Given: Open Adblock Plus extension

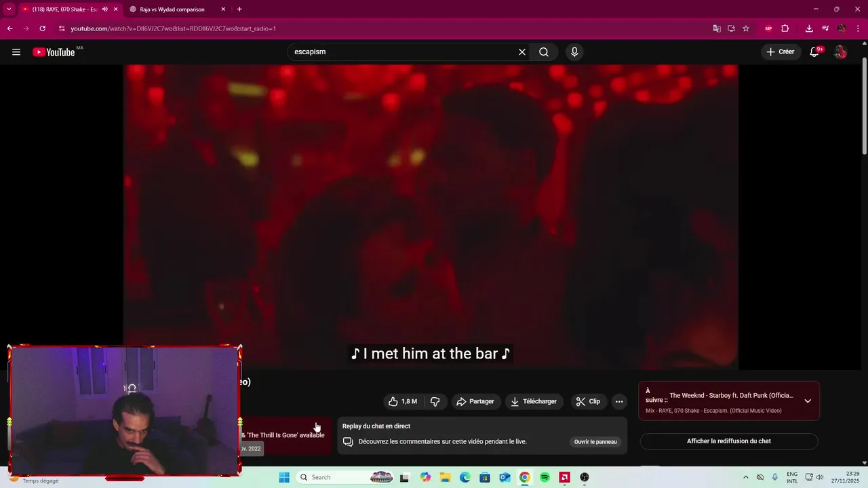Looking at the screenshot, I should (768, 28).
